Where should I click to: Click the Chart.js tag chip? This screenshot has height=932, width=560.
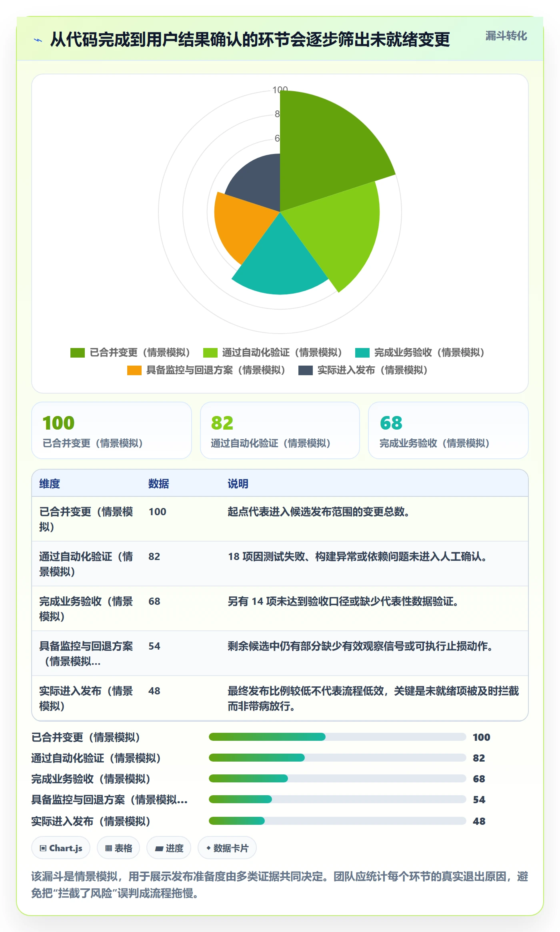pos(61,848)
